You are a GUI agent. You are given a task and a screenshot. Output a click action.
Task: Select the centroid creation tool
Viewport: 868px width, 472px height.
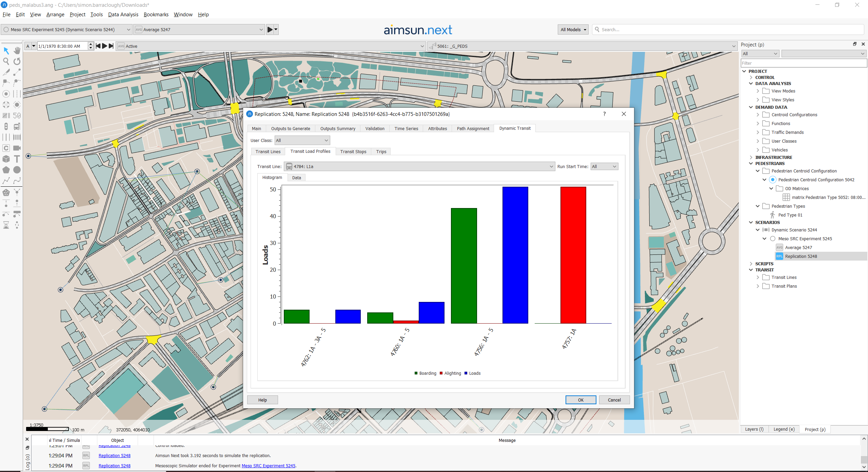pyautogui.click(x=6, y=94)
